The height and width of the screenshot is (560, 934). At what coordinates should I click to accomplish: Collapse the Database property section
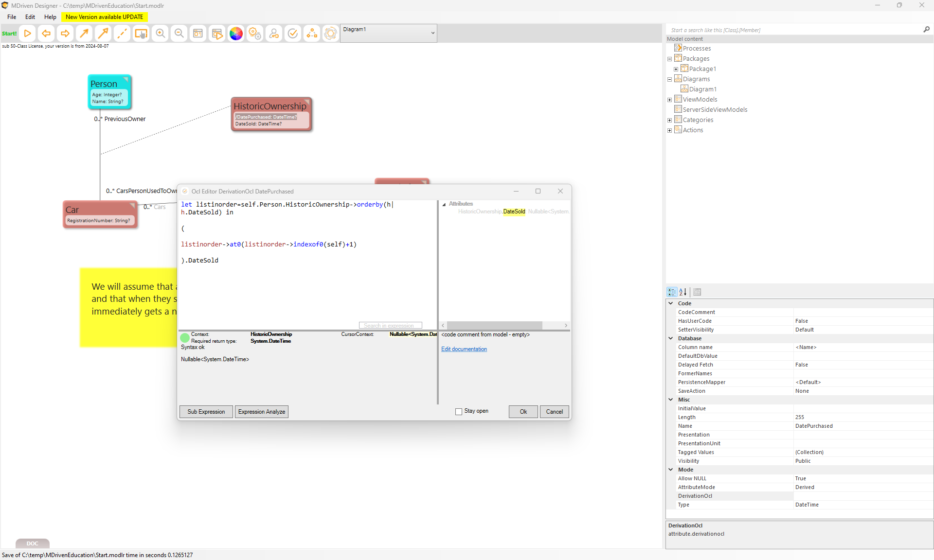tap(671, 338)
